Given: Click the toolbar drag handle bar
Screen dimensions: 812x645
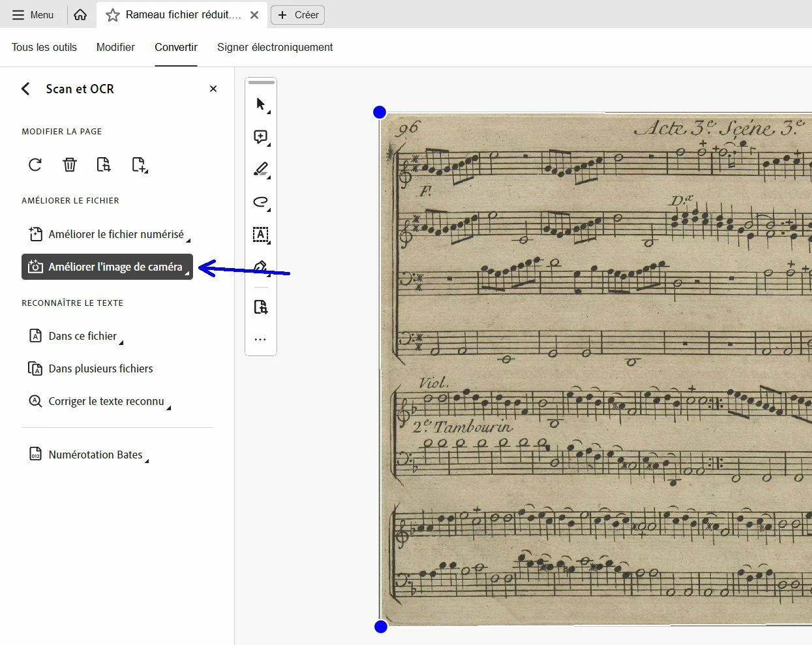Looking at the screenshot, I should 262,82.
